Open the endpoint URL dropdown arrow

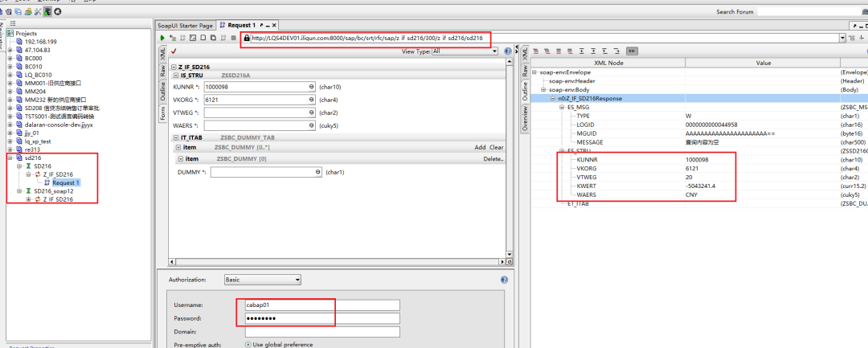pos(842,38)
